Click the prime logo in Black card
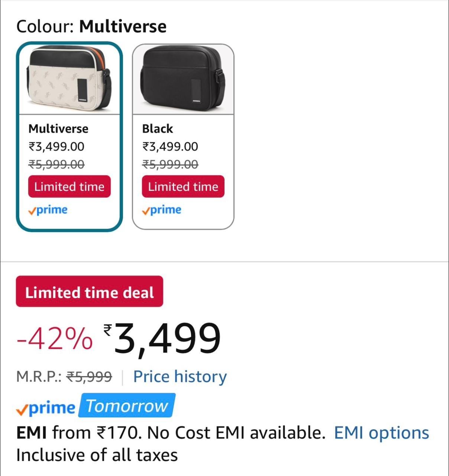The image size is (449, 476). tap(162, 210)
